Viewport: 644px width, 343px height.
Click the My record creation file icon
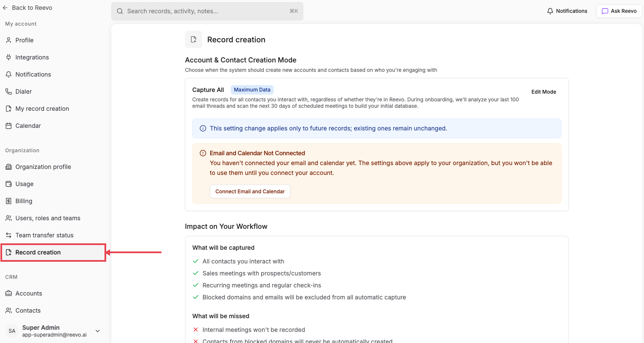(x=9, y=109)
